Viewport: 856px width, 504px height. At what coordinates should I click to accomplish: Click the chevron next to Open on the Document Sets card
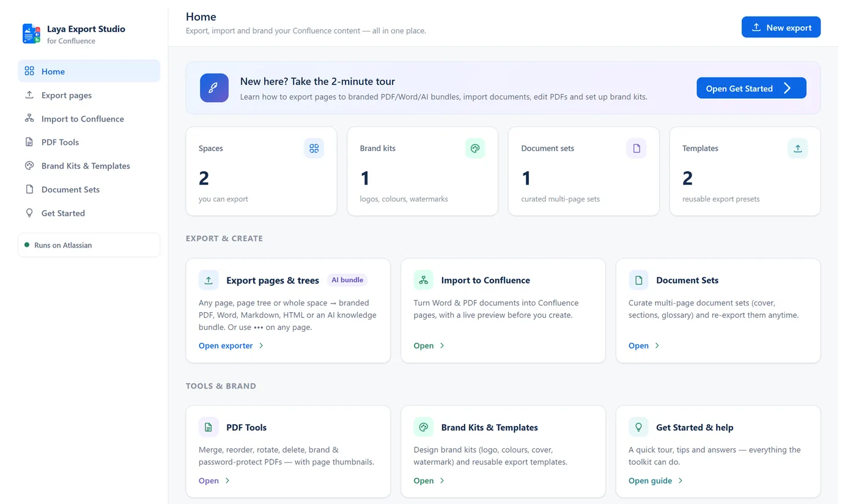point(657,346)
